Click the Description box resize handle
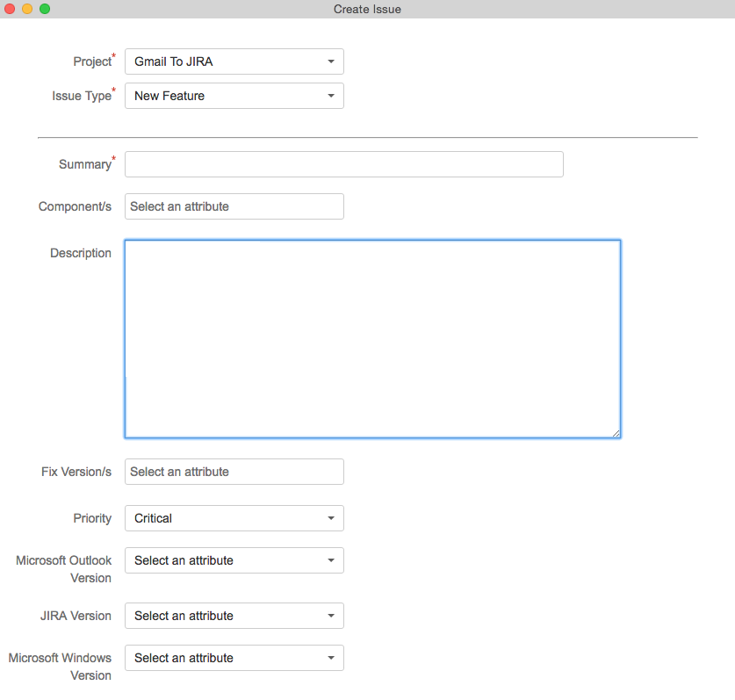Image resolution: width=735 pixels, height=700 pixels. pyautogui.click(x=616, y=433)
